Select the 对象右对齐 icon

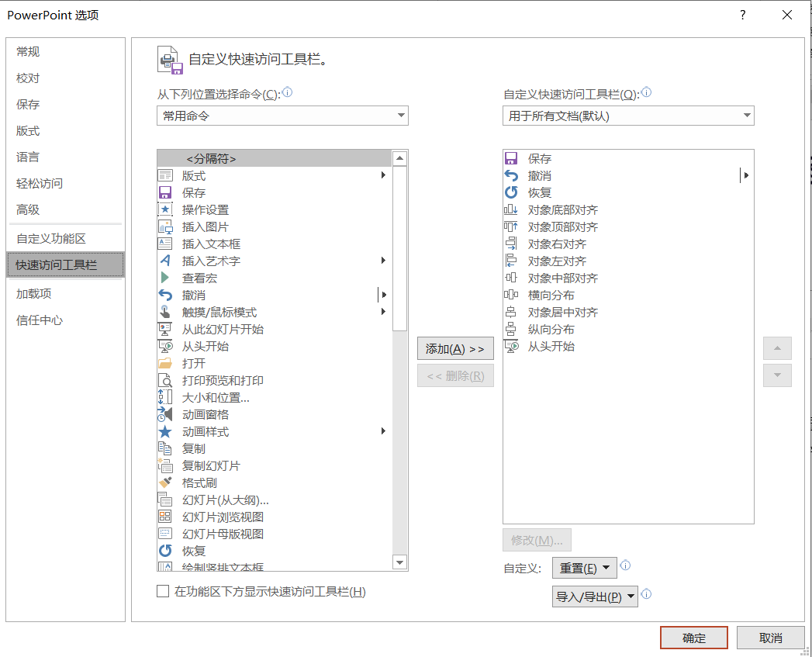(x=510, y=244)
